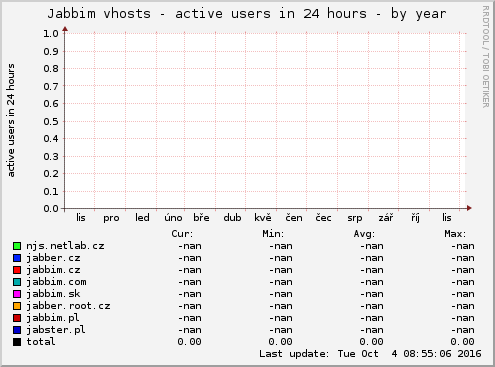Click the srp month label
Image resolution: width=495 pixels, height=367 pixels.
355,218
